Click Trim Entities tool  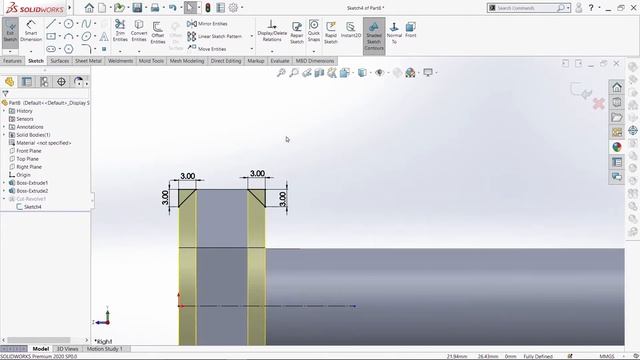(x=120, y=31)
